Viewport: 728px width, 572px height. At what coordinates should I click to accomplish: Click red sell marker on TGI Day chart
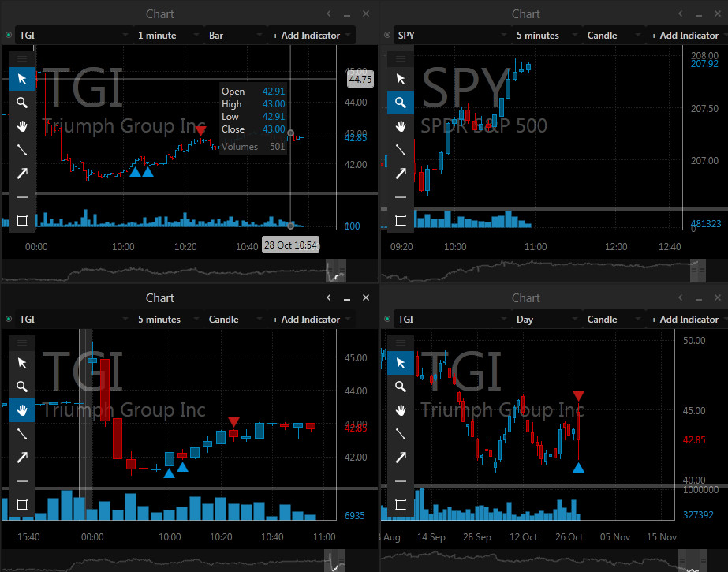point(578,396)
